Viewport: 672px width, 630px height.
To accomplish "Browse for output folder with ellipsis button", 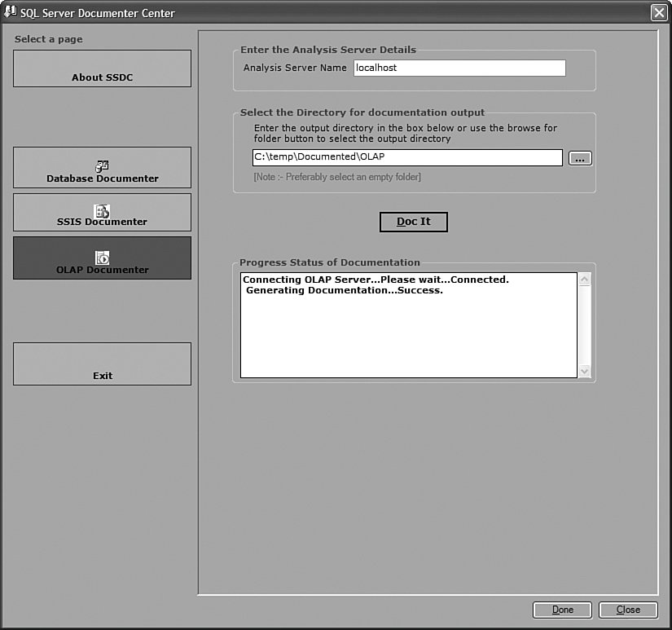I will [x=580, y=158].
